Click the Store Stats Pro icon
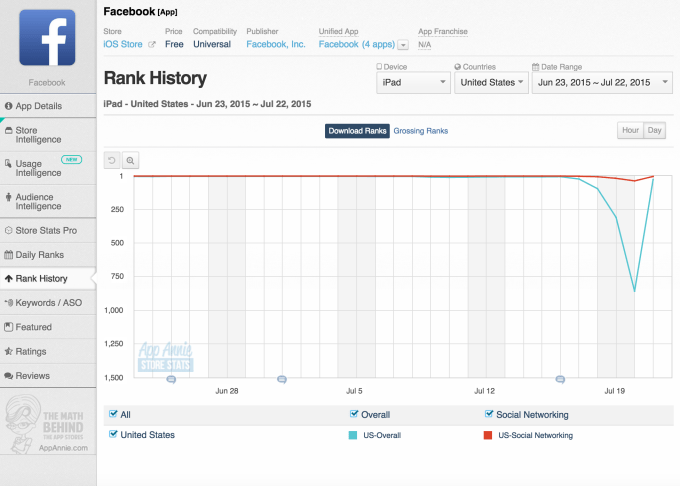Viewport: 680px width, 486px height. 8,231
